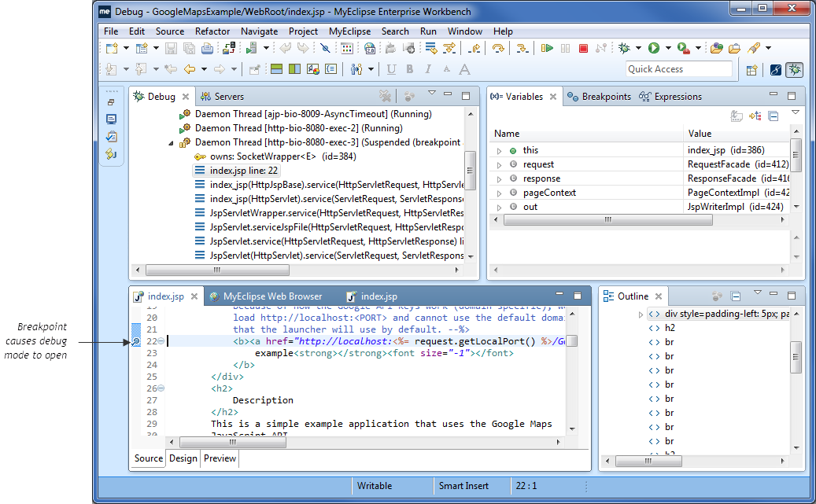Click top restore icon in left sidebar
Screen dimensions: 816x504
coord(111,102)
